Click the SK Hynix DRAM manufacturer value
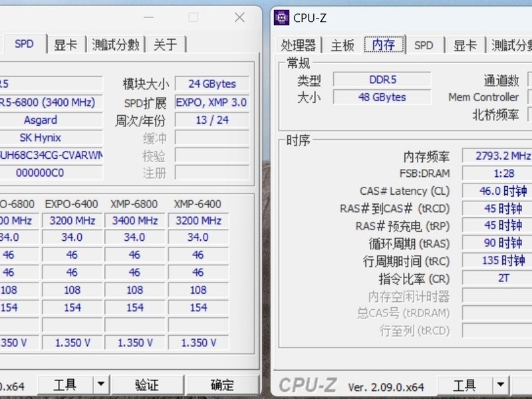532x399 pixels. tap(41, 138)
